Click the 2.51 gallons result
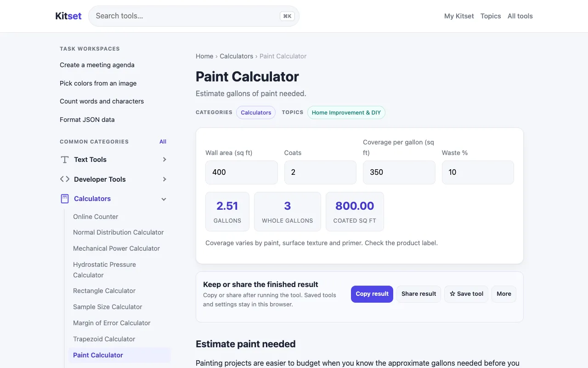The image size is (588, 368). point(227,212)
